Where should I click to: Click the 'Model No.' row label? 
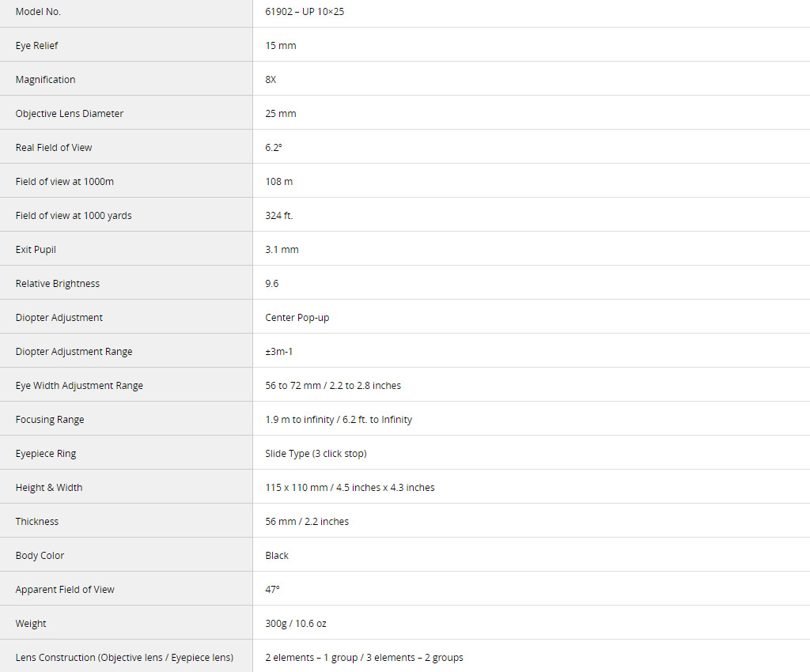38,12
